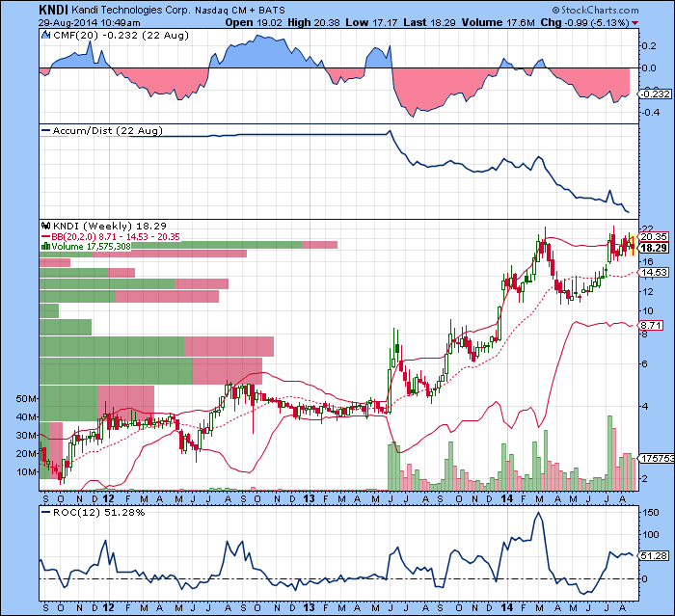
Task: Click the ROC(12) 51.28% label
Action: coord(98,512)
